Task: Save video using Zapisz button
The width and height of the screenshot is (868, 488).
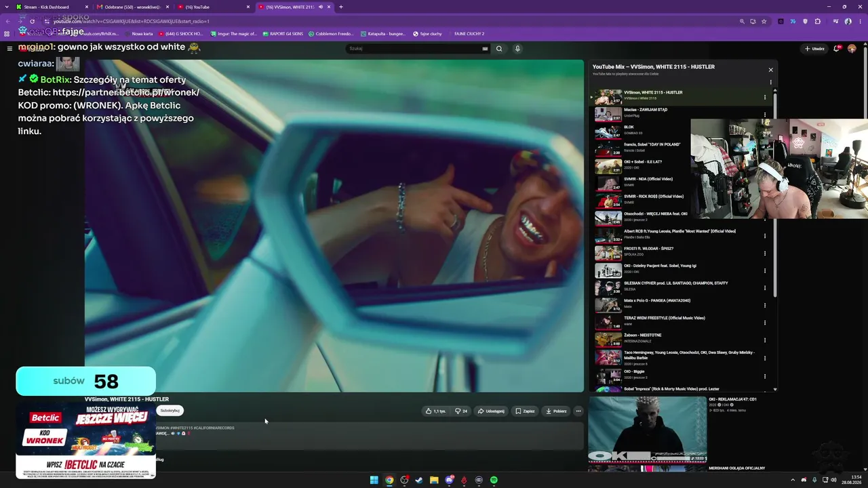Action: 525,411
